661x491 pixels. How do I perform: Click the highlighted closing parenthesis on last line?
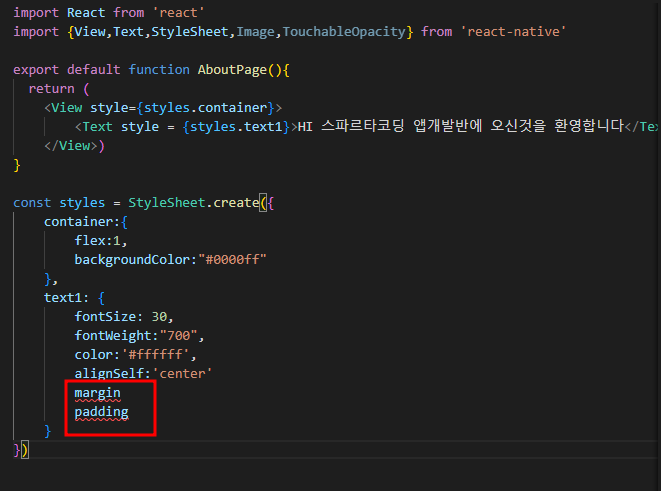24,450
